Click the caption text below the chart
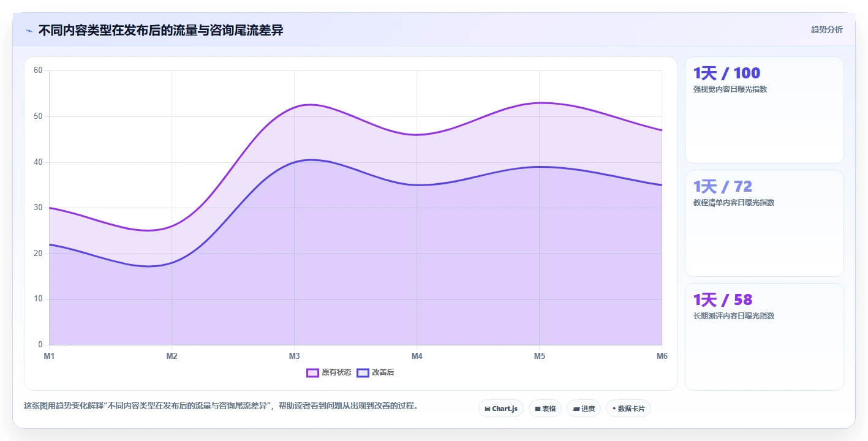 (x=223, y=405)
